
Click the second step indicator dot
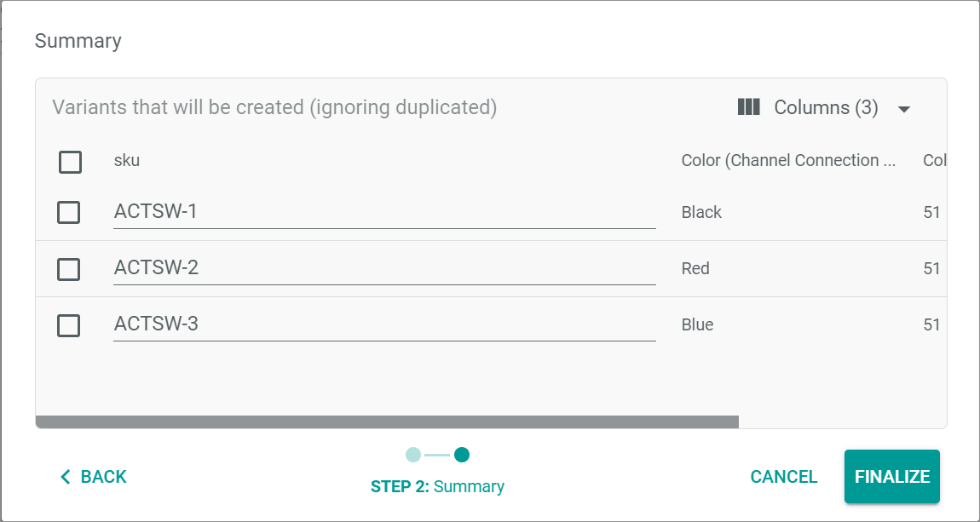click(x=462, y=455)
